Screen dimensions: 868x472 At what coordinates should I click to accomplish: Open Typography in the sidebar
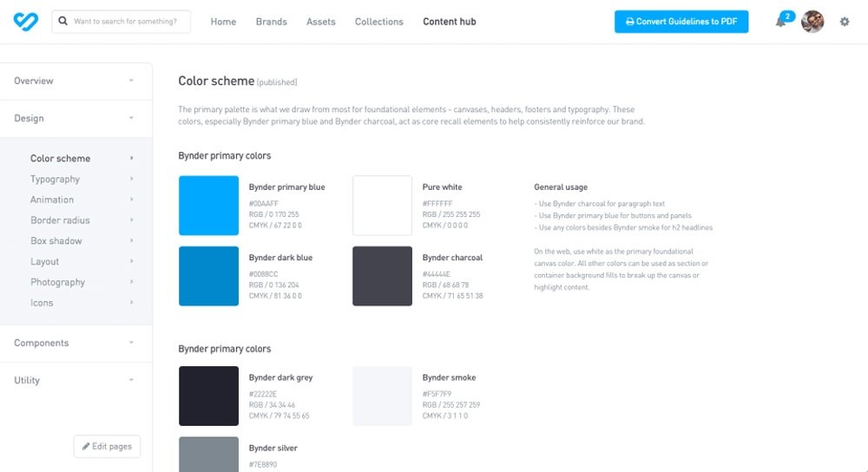click(x=56, y=179)
